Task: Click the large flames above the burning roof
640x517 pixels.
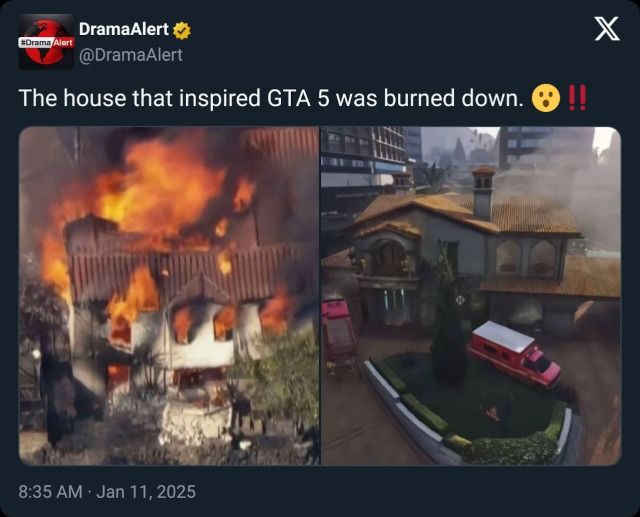Action: coord(161,186)
